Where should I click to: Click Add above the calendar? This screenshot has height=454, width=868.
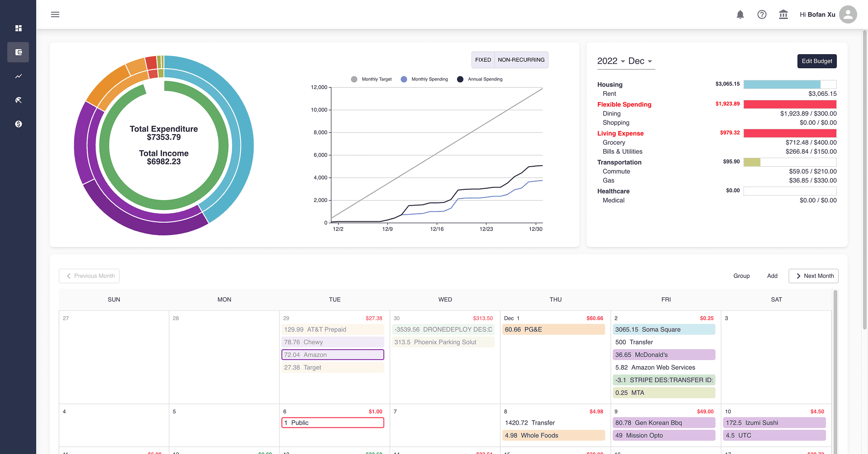(x=772, y=276)
